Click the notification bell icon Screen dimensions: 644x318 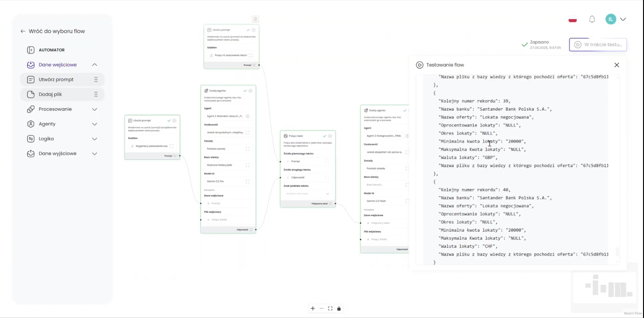coord(592,19)
